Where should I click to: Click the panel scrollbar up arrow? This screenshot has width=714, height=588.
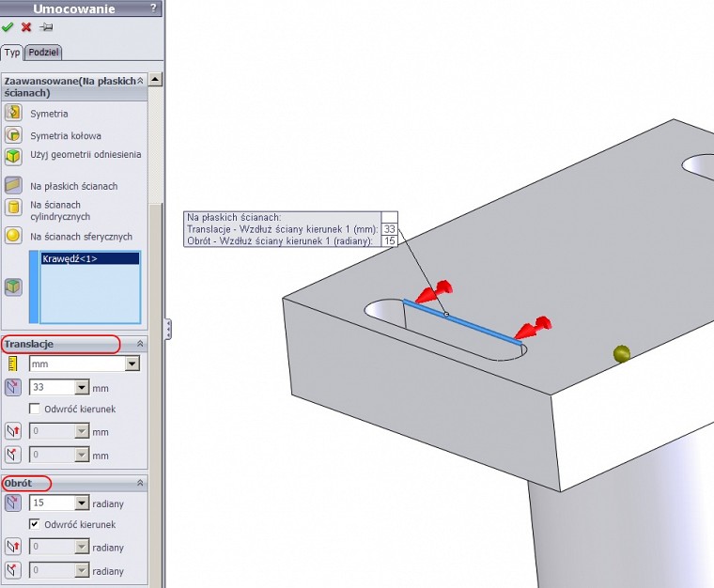point(155,80)
